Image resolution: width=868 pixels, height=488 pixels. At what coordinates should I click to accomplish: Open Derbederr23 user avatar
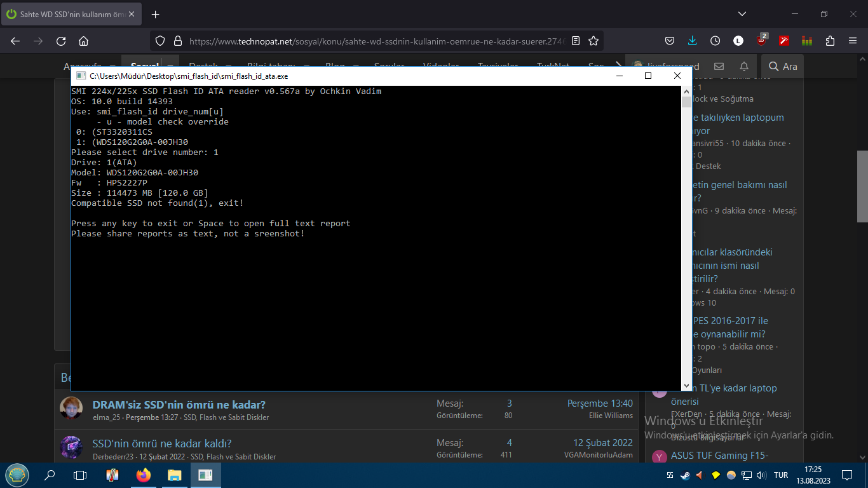pos(71,447)
